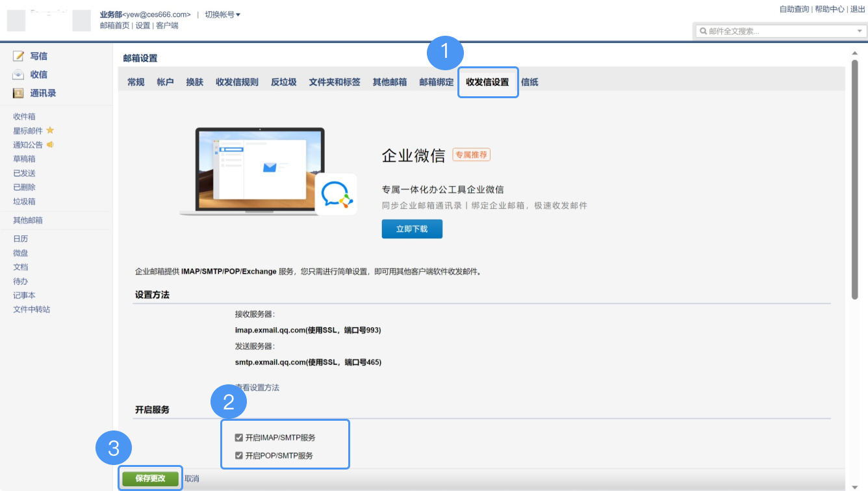This screenshot has width=868, height=491.
Task: Click the vertical scrollbar thumb
Action: pos(855,180)
